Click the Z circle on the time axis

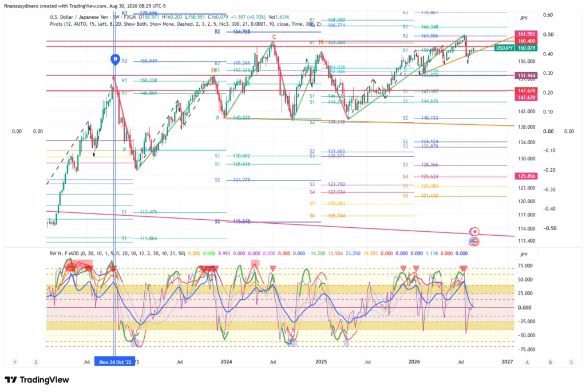point(36,362)
